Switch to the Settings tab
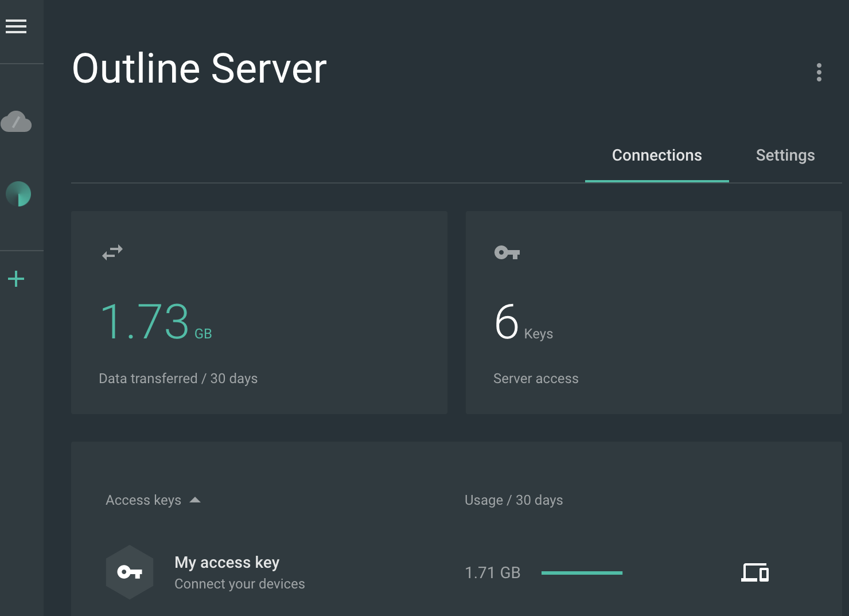This screenshot has width=849, height=616. tap(785, 155)
